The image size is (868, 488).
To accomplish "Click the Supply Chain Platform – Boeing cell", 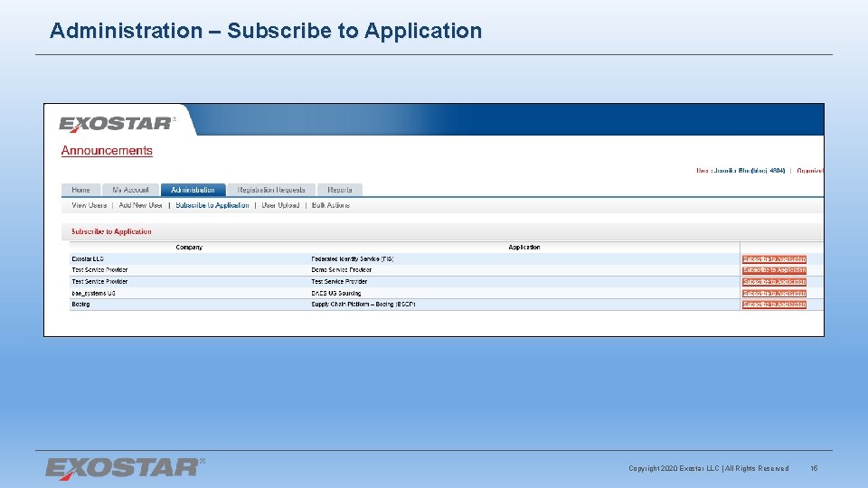I will pos(363,305).
